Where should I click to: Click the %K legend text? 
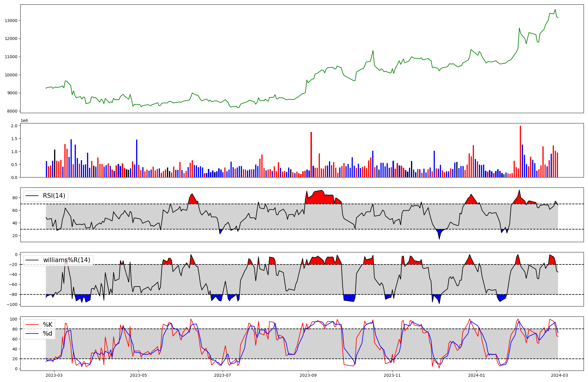point(48,324)
